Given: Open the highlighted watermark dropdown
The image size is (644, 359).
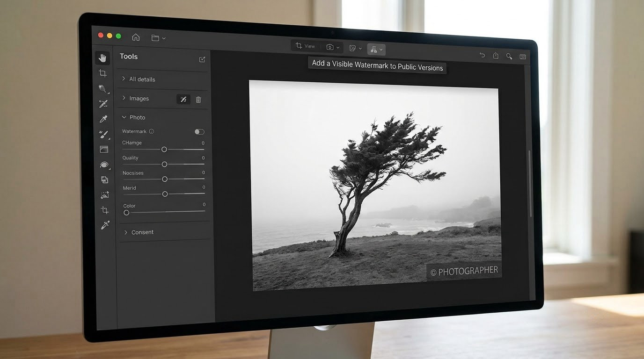Looking at the screenshot, I should coord(376,49).
